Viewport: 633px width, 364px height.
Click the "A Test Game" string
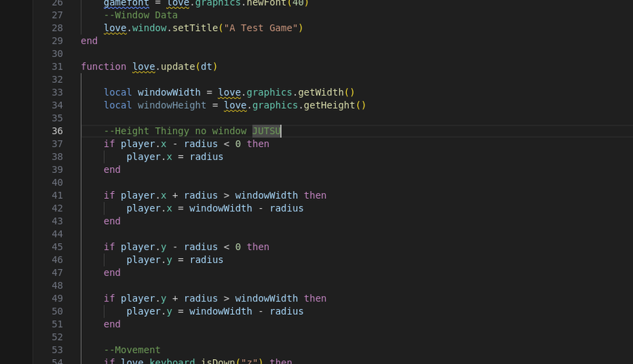tap(261, 28)
